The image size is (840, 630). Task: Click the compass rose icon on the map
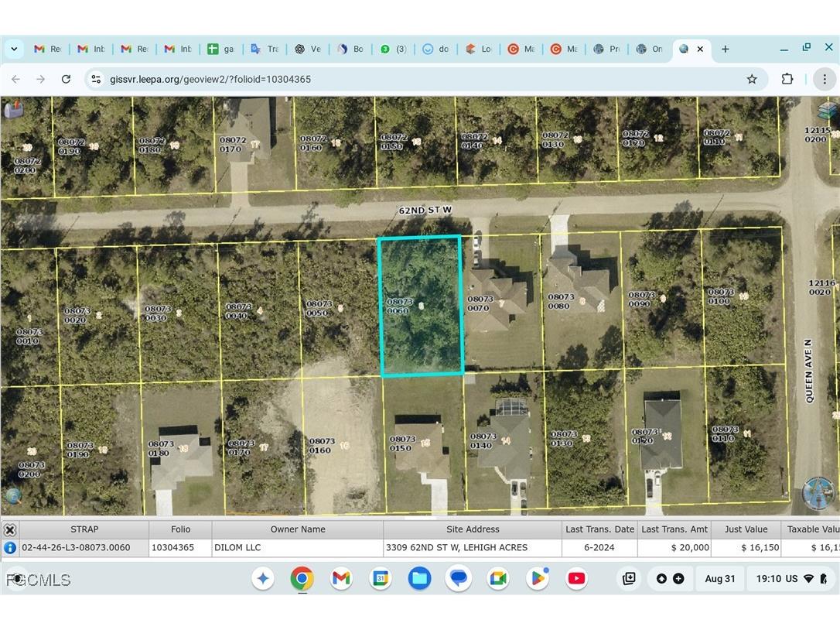pos(818,493)
